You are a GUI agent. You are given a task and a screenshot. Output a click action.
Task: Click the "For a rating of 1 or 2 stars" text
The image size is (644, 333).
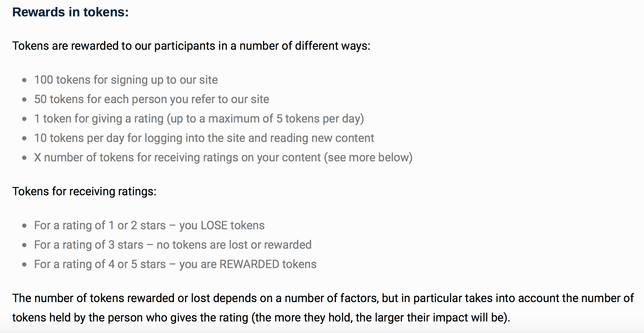[x=100, y=225]
